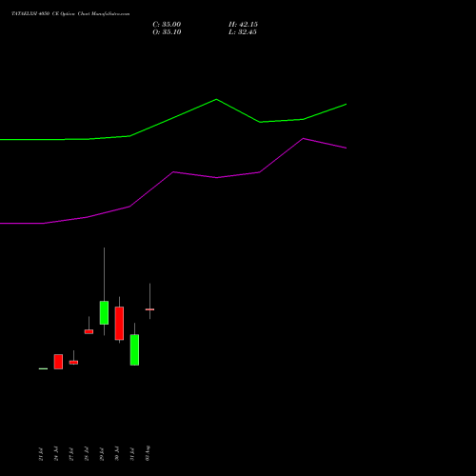Screen dimensions: 476x476
Task: Click the high value 'H: 42.15'
Action: click(x=243, y=25)
